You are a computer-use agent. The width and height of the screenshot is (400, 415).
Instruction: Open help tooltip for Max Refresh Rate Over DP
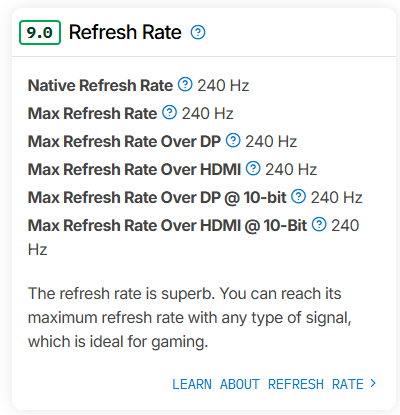(233, 140)
